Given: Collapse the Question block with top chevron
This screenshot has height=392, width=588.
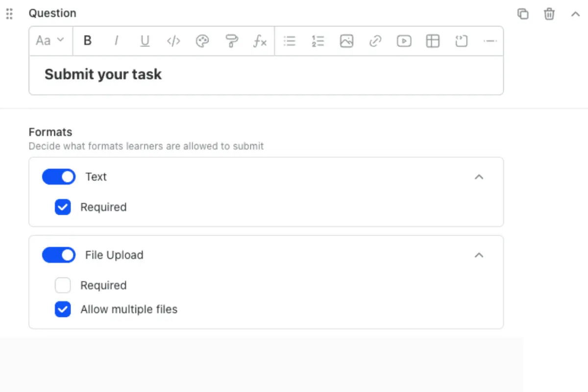Looking at the screenshot, I should coord(576,14).
